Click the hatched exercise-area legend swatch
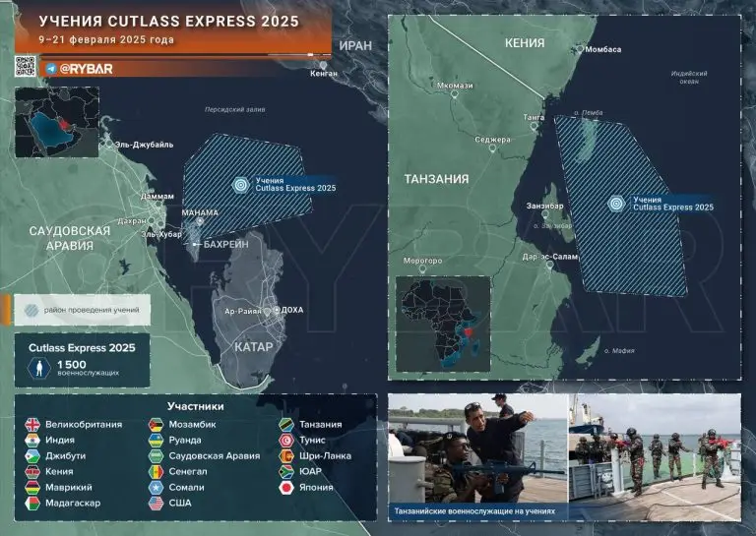Screen dimensions: 756x536 pyautogui.click(x=32, y=310)
